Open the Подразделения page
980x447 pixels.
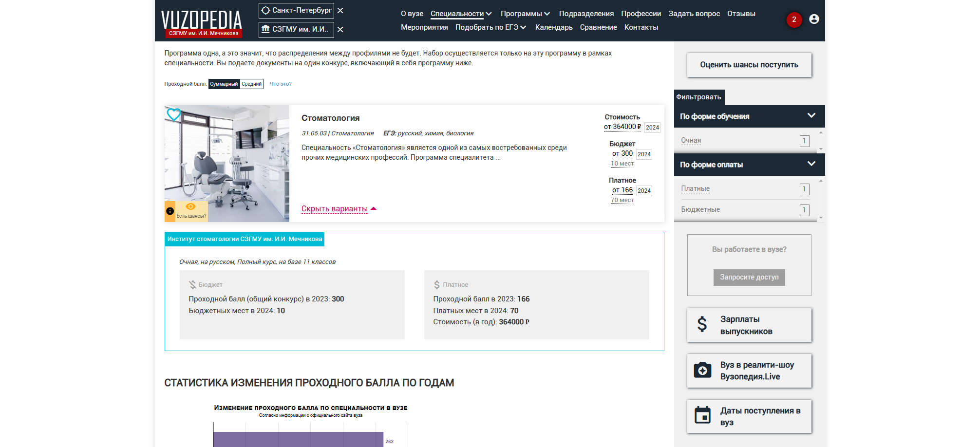coord(586,14)
